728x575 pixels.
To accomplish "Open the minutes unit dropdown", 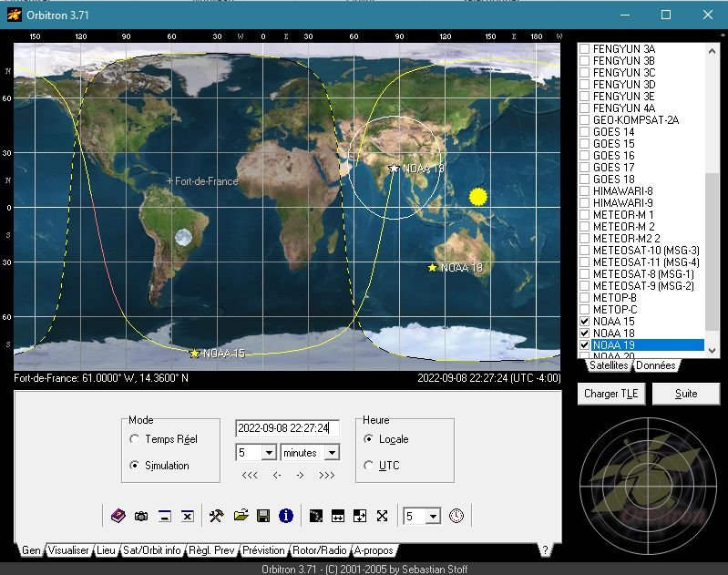I will [332, 452].
